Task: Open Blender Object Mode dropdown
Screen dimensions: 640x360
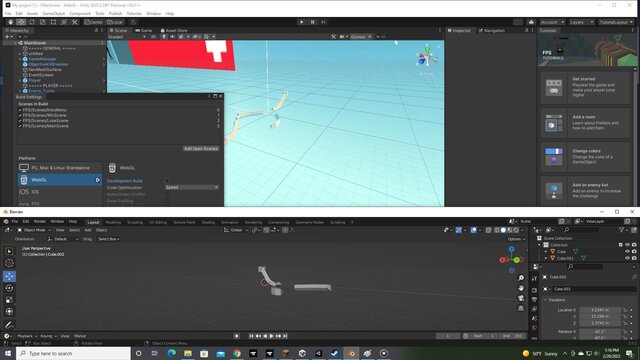Action: tap(33, 230)
